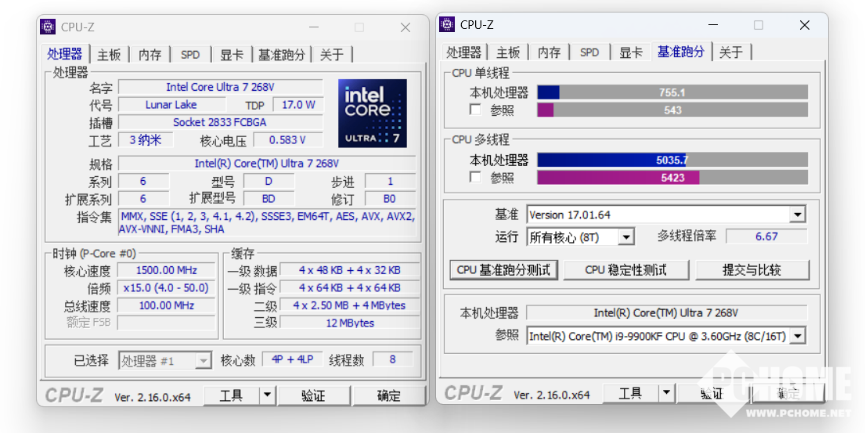The image size is (865, 433).
Task: Open the 基准 Version 17.01.64 dropdown
Action: coord(797,215)
